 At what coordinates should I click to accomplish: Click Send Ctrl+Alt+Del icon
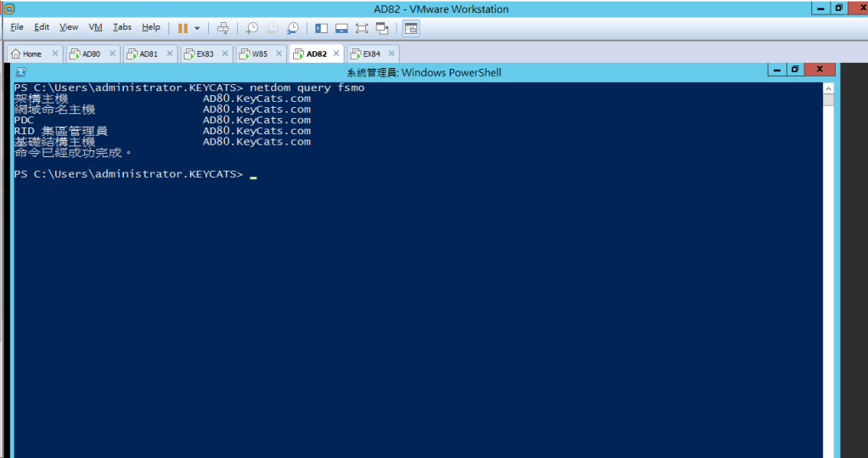[223, 28]
